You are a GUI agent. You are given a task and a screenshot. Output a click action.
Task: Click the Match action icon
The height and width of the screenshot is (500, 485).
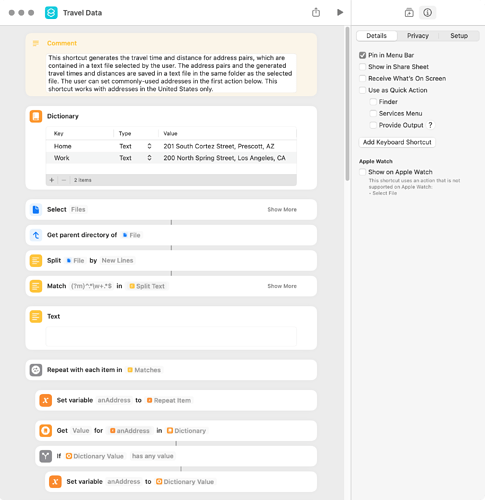point(36,286)
